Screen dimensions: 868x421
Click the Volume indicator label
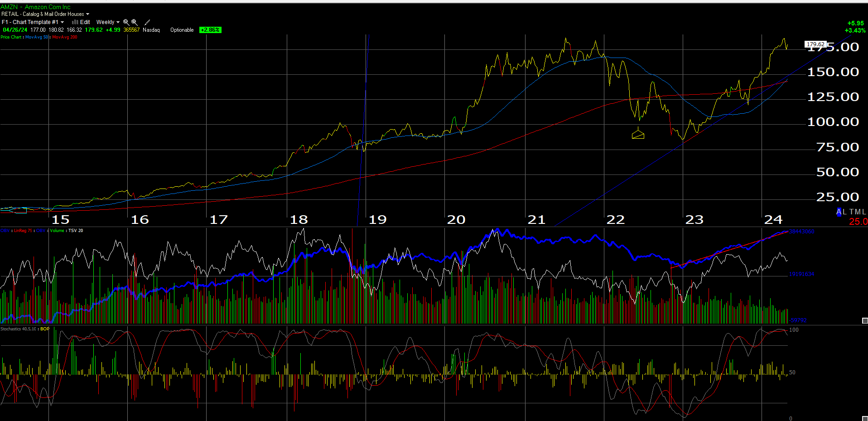pyautogui.click(x=57, y=231)
